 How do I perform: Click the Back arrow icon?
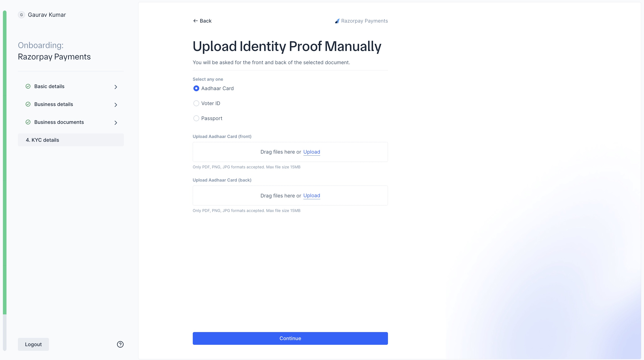(195, 21)
